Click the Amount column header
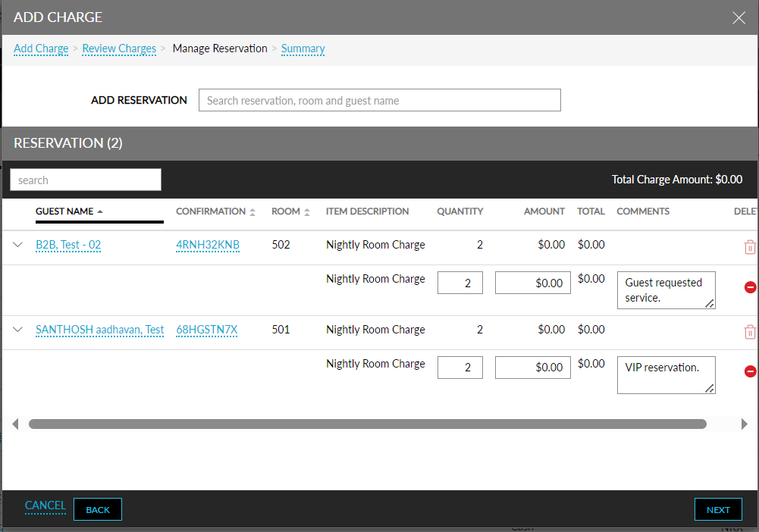The image size is (759, 532). tap(544, 211)
